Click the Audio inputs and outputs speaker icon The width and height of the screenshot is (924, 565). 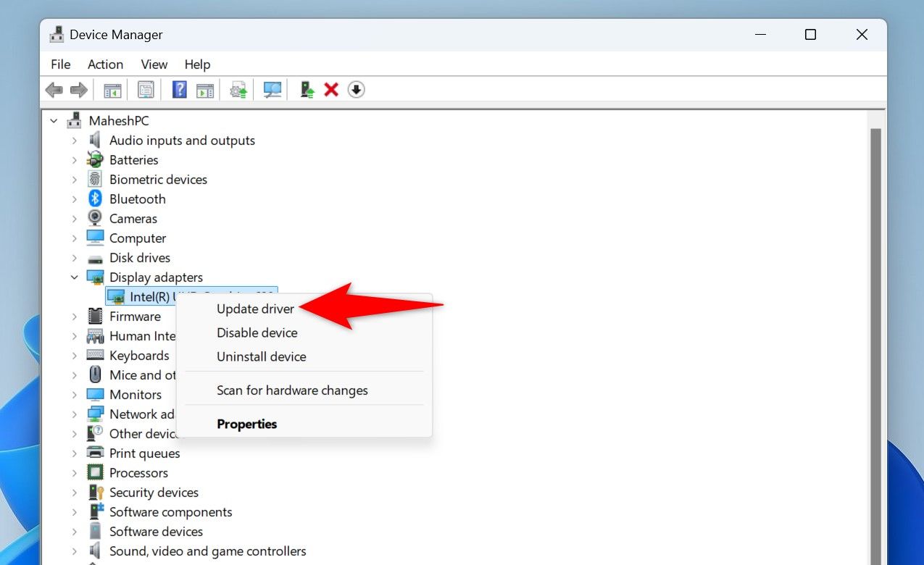95,140
